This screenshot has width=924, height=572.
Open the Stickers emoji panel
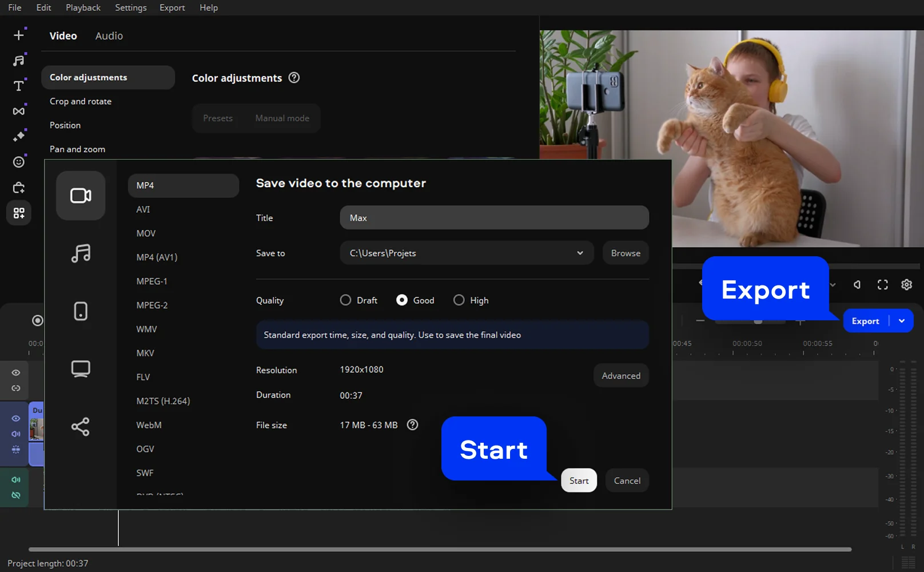point(19,162)
